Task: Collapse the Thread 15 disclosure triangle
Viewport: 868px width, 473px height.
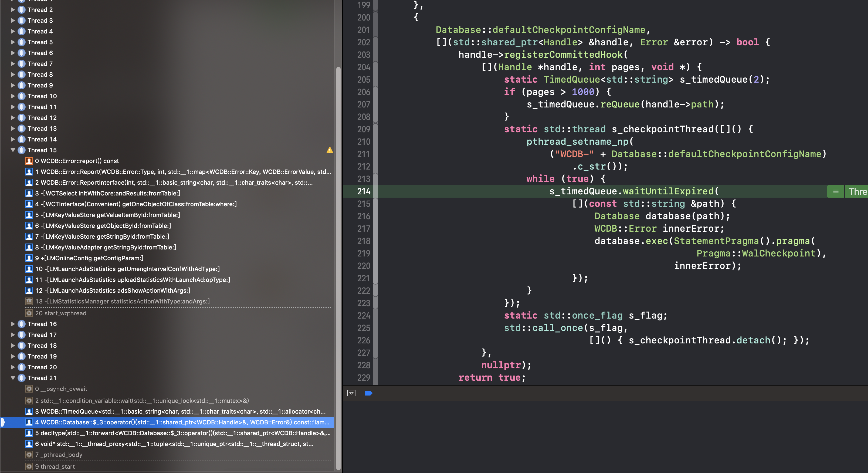Action: (x=13, y=150)
